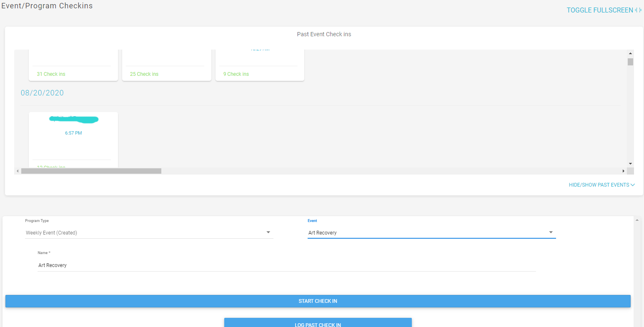Click START CHECK IN
The image size is (644, 327).
click(318, 301)
